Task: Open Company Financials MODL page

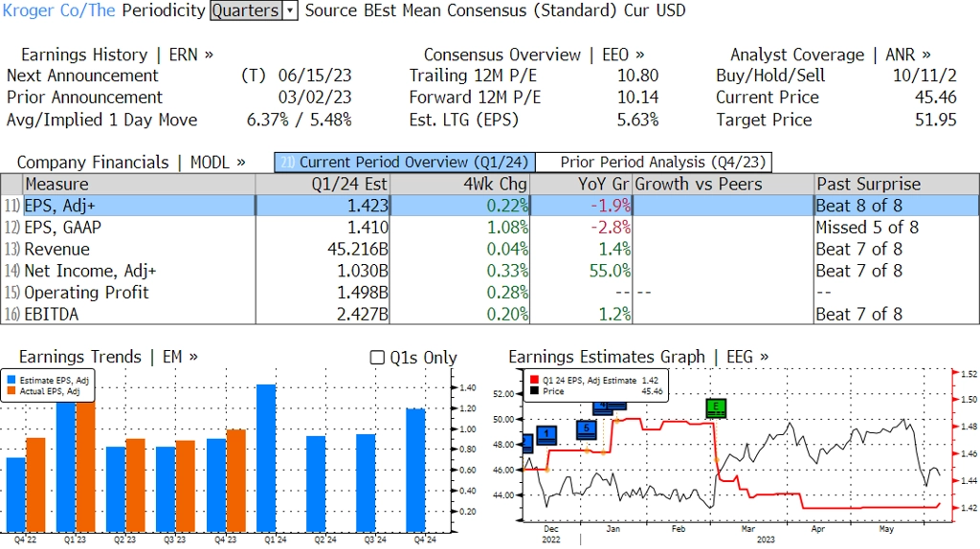Action: [x=130, y=163]
